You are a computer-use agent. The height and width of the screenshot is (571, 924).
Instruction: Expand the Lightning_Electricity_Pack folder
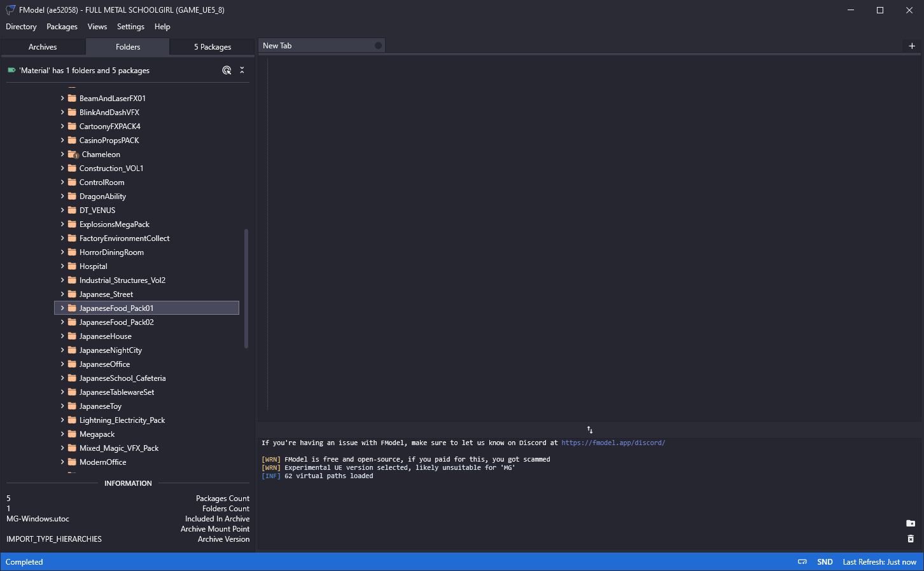tap(62, 420)
